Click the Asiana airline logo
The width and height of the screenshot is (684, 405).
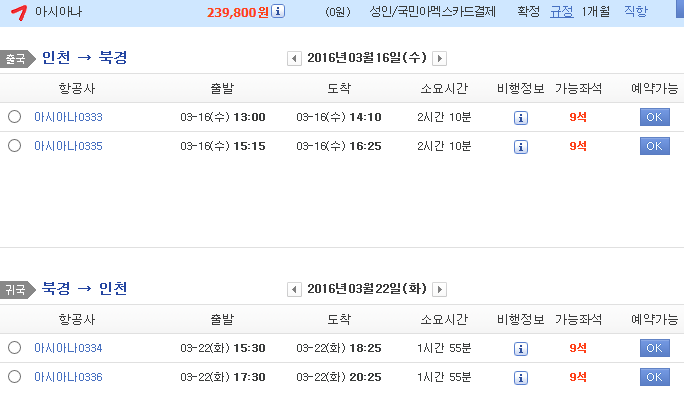point(19,12)
